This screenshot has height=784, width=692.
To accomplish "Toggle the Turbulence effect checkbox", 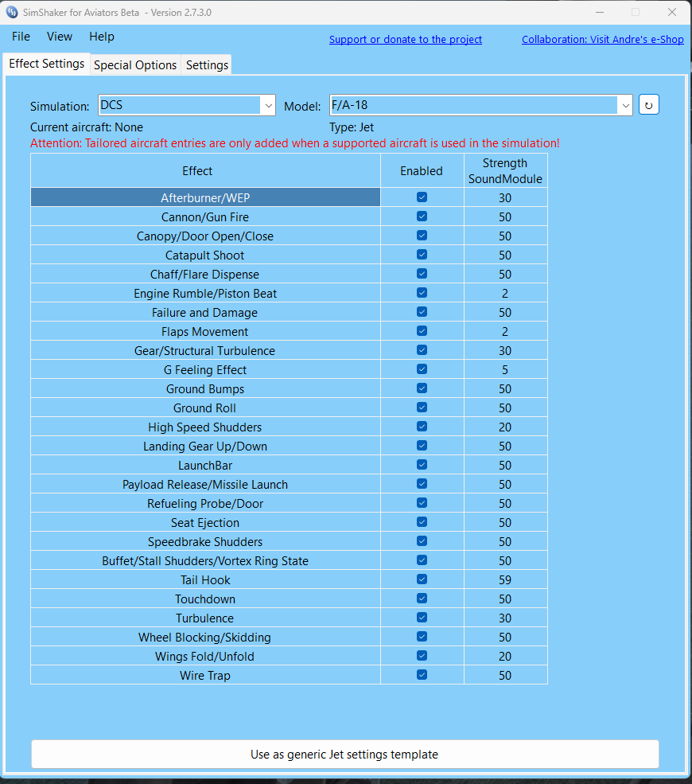I will [x=422, y=618].
